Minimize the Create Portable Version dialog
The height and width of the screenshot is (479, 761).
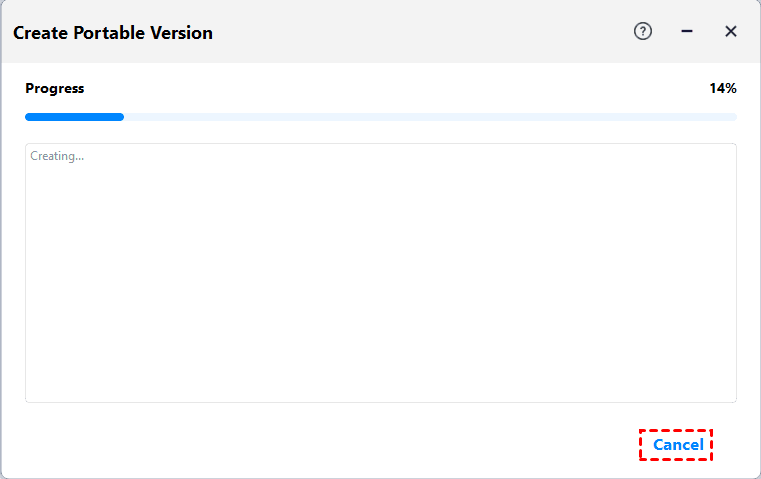687,31
